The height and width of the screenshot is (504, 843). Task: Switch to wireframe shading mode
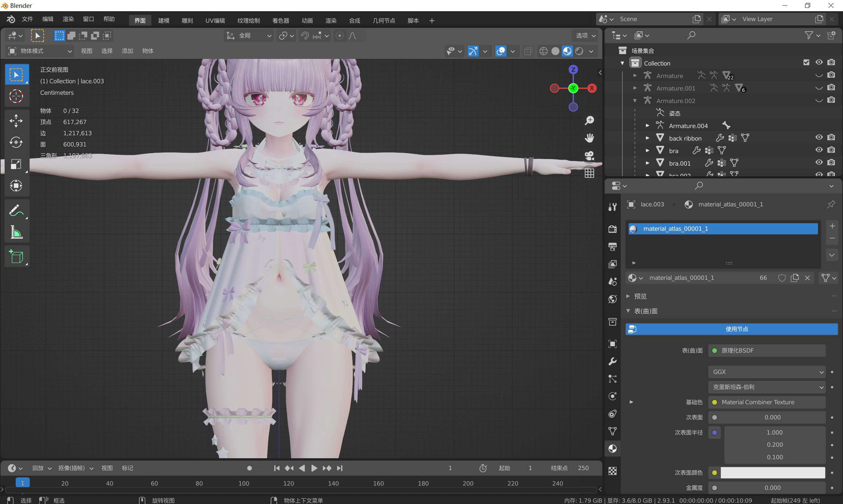pyautogui.click(x=543, y=51)
